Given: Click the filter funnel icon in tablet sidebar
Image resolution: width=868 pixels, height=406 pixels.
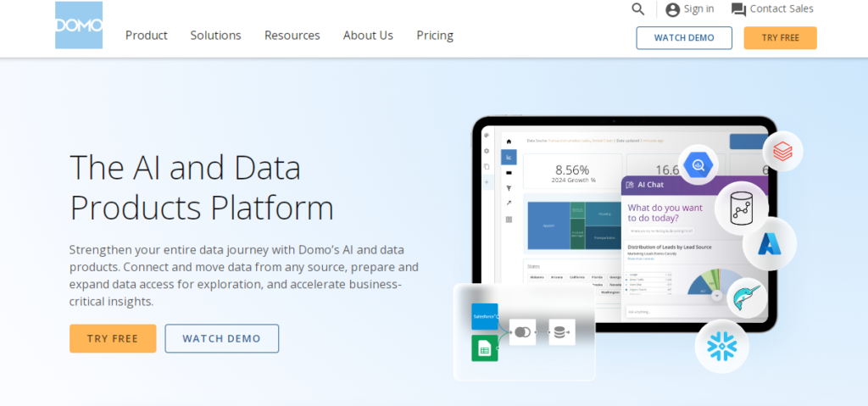Looking at the screenshot, I should click(509, 188).
